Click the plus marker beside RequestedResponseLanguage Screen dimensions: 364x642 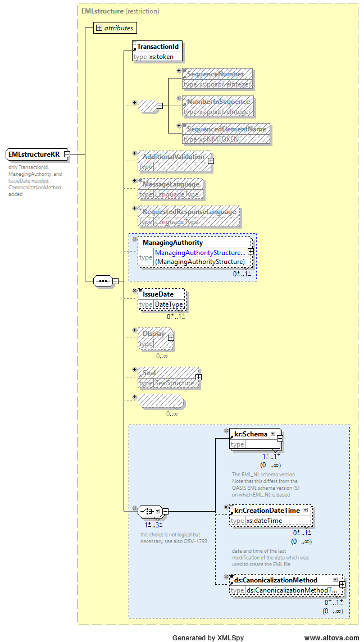point(135,208)
